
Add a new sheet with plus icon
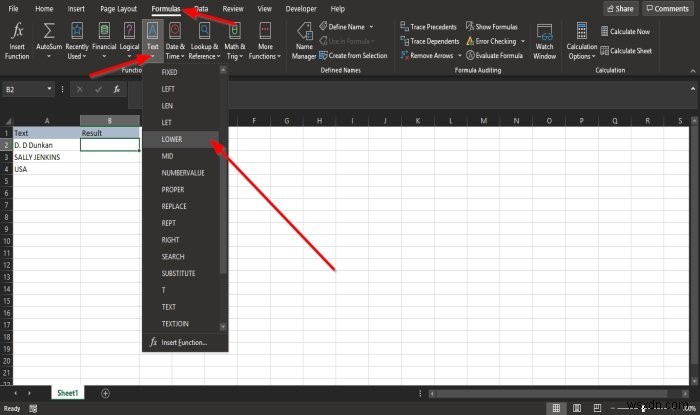(105, 393)
